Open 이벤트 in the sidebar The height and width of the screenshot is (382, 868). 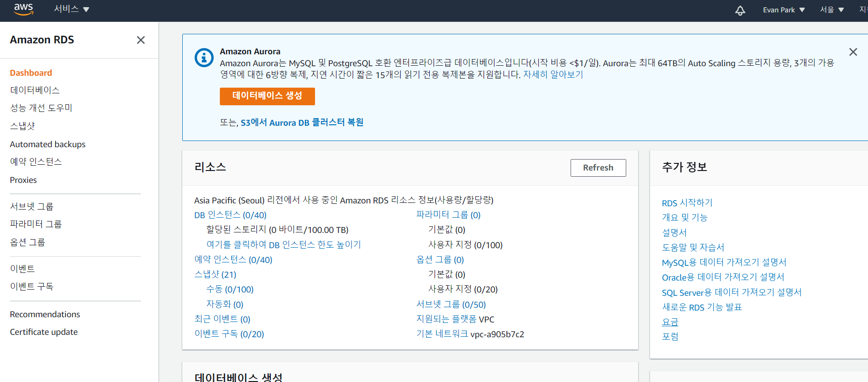(22, 269)
